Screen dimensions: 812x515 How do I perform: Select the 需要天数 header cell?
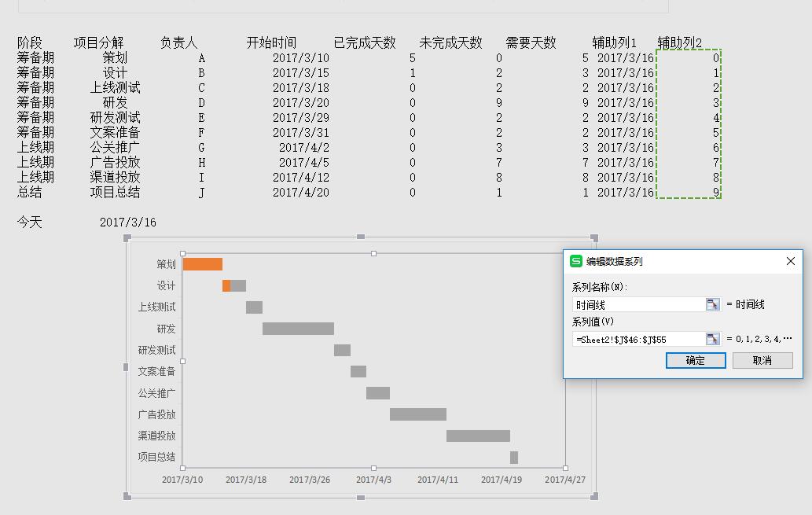pos(531,42)
